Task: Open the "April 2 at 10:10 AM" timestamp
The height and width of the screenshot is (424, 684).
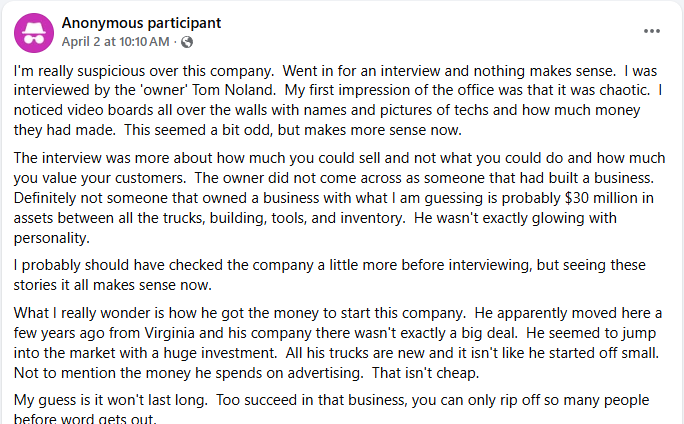Action: tap(117, 42)
